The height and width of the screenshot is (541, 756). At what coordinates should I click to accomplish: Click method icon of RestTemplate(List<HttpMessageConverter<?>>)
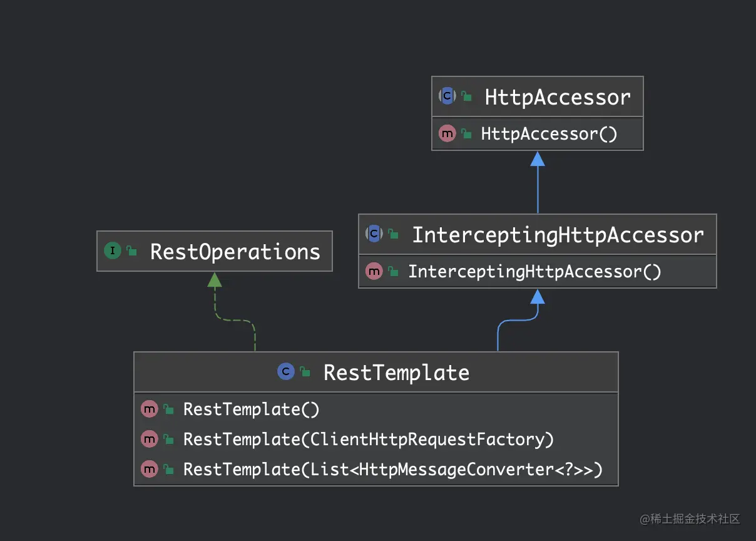(x=150, y=469)
